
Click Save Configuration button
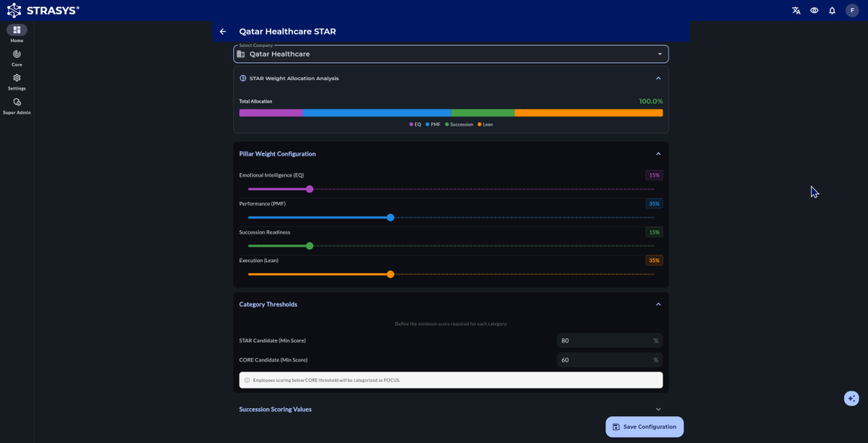(644, 427)
